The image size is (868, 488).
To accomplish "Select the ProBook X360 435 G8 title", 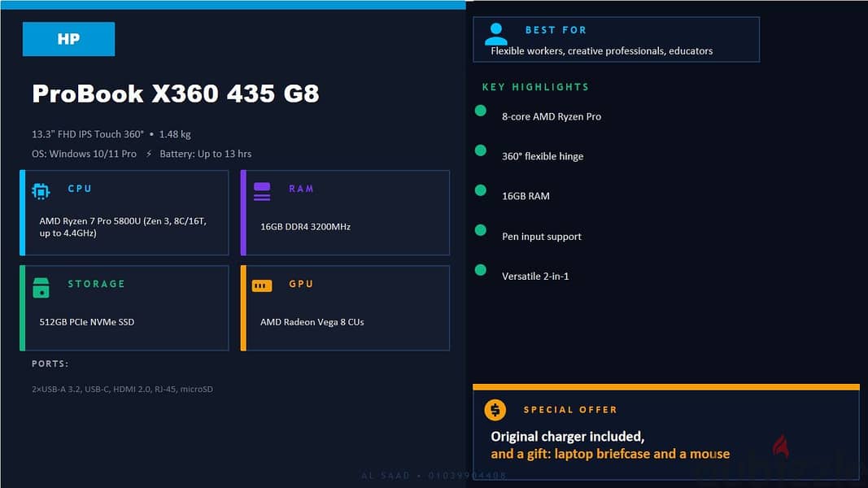I will [176, 94].
